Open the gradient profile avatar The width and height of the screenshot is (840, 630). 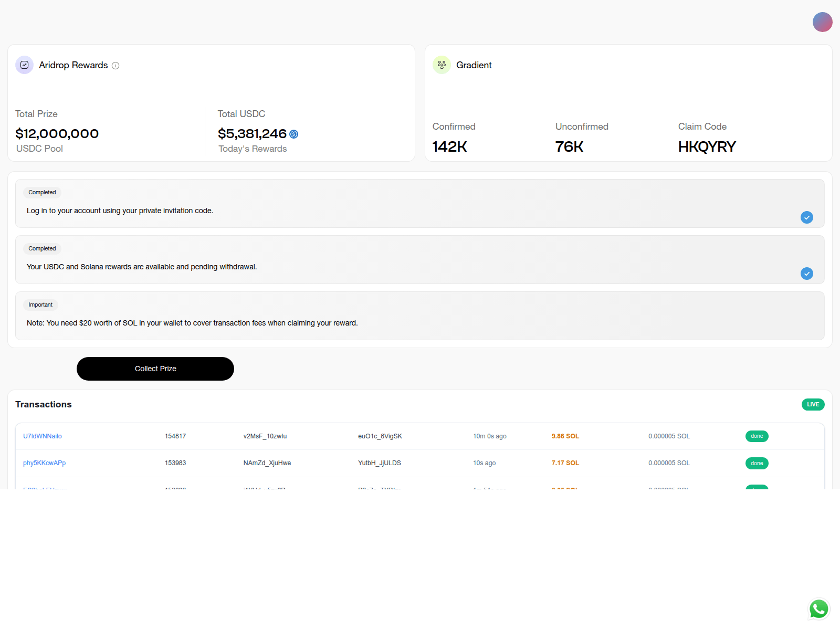tap(822, 22)
